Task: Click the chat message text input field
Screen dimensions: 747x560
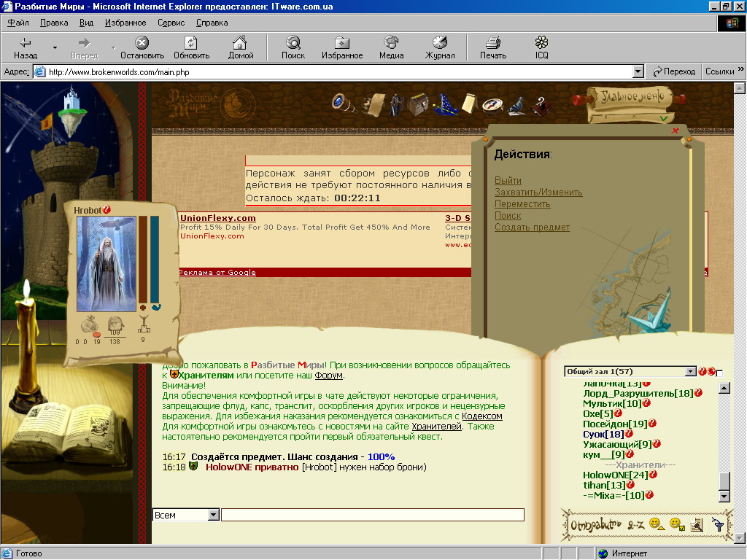Action: 372,515
